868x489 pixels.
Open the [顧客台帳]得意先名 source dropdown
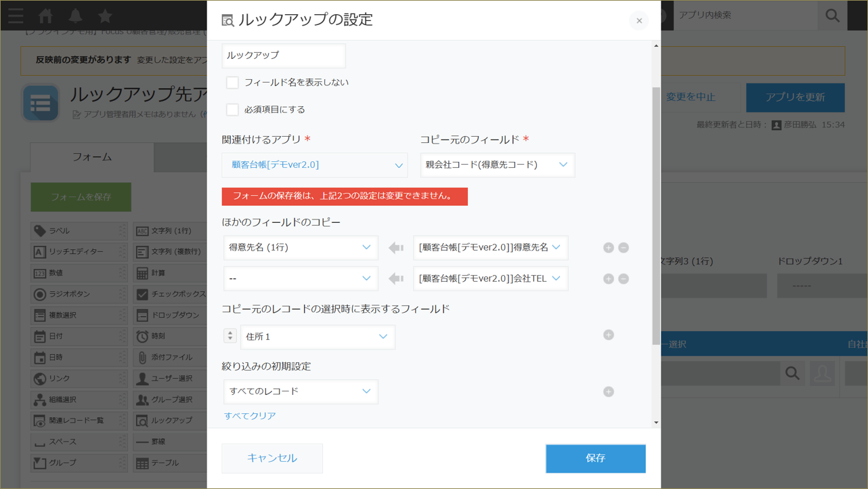[x=490, y=248]
